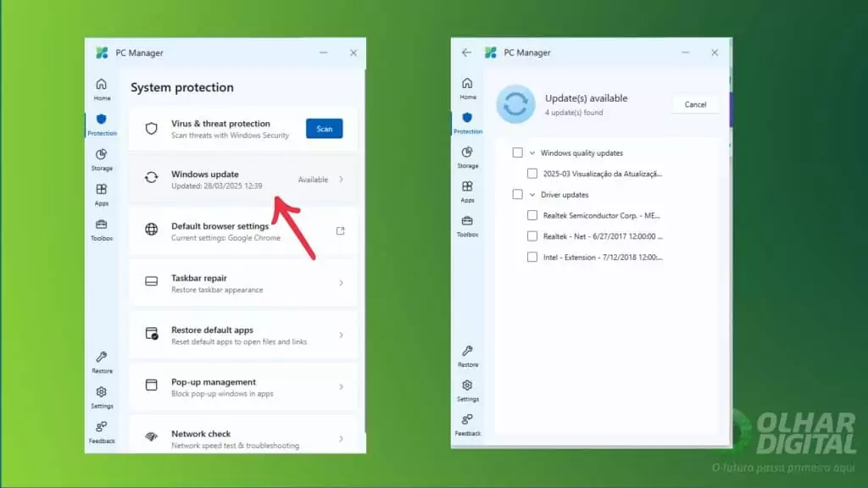Image resolution: width=868 pixels, height=488 pixels.
Task: Open Storage in left window sidebar
Action: point(102,159)
